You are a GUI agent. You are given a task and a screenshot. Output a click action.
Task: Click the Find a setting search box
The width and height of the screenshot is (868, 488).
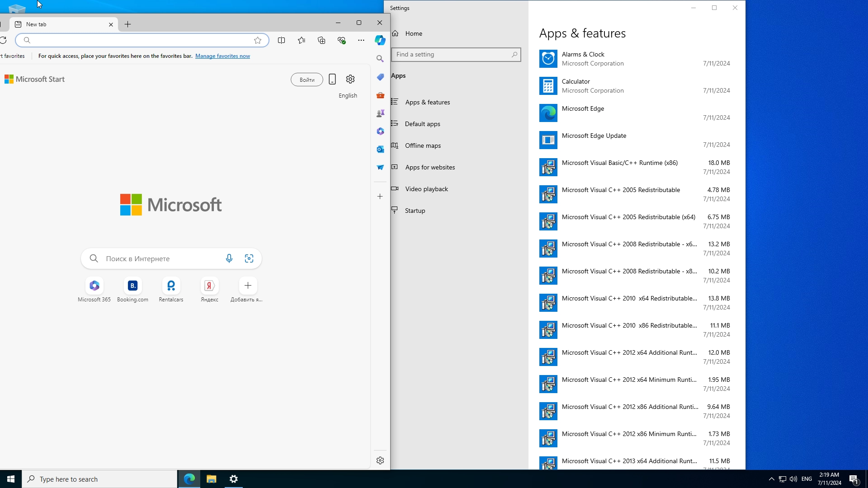click(x=452, y=55)
